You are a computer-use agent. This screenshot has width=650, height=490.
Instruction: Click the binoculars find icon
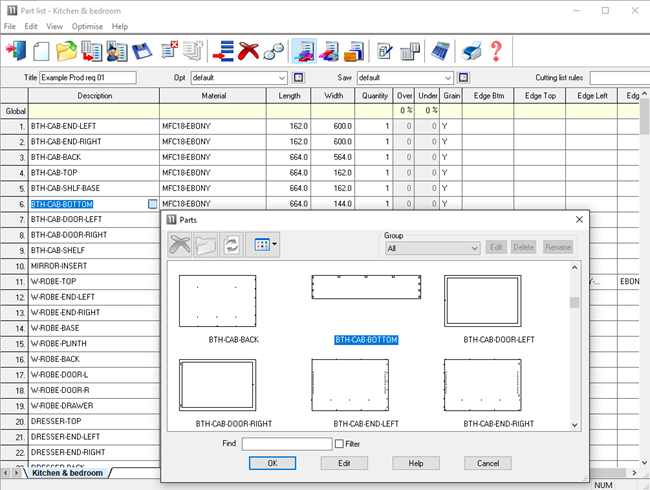[x=275, y=50]
